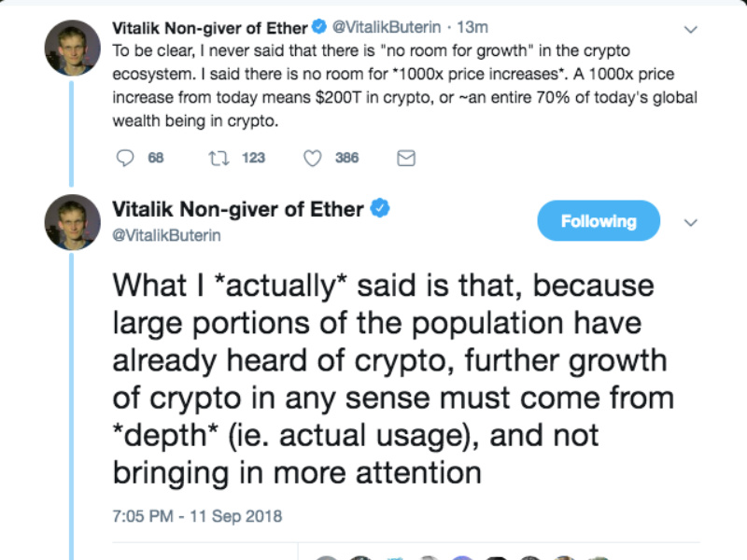Open Vitalik's avatar in first tweet
This screenshot has width=747, height=560.
click(73, 48)
